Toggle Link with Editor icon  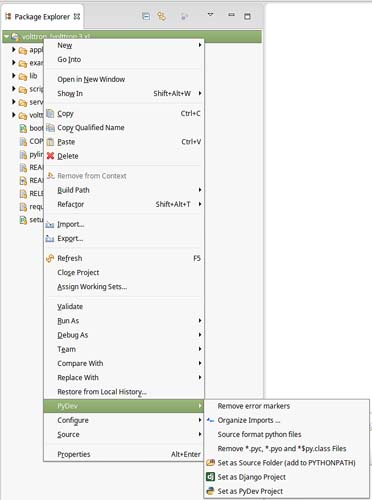click(x=162, y=16)
